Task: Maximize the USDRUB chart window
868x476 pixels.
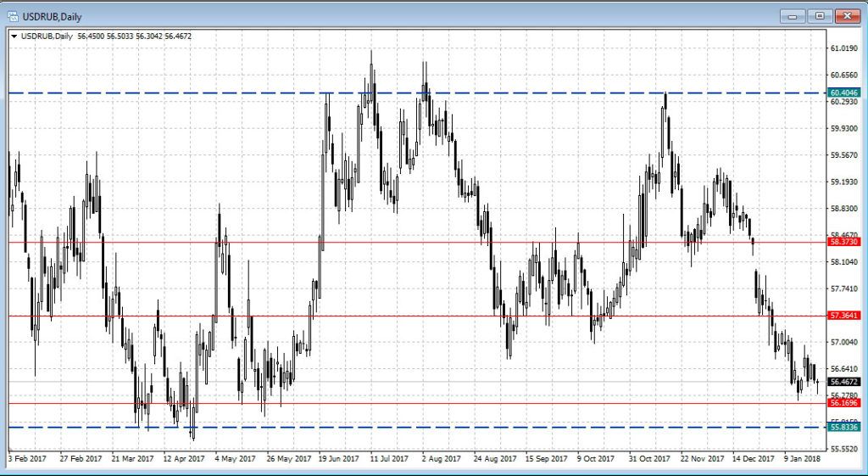Action: [819, 15]
